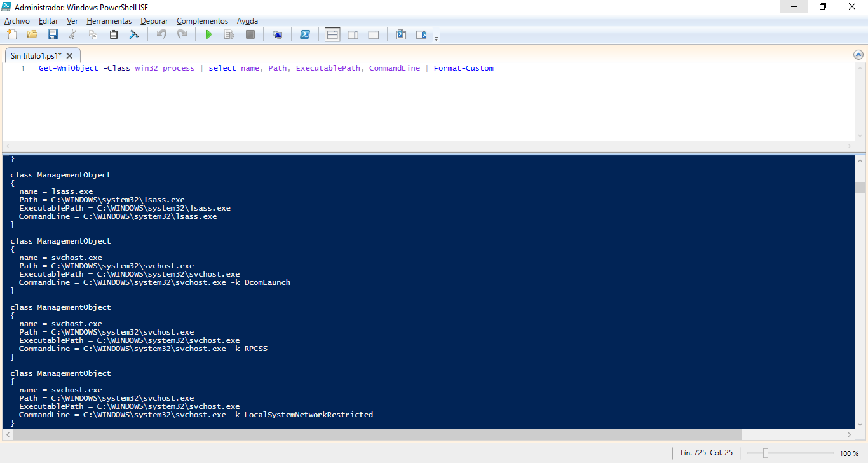Show the Script Pane on the right
Screen dimensions: 868x463
pos(353,34)
